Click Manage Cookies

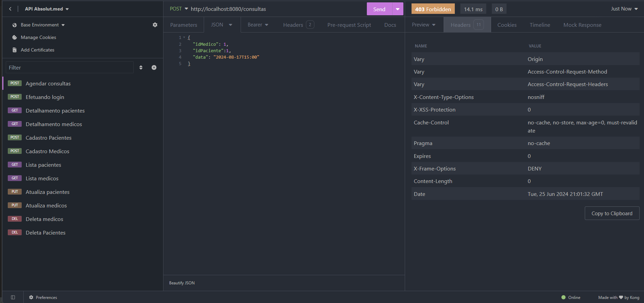coord(39,37)
